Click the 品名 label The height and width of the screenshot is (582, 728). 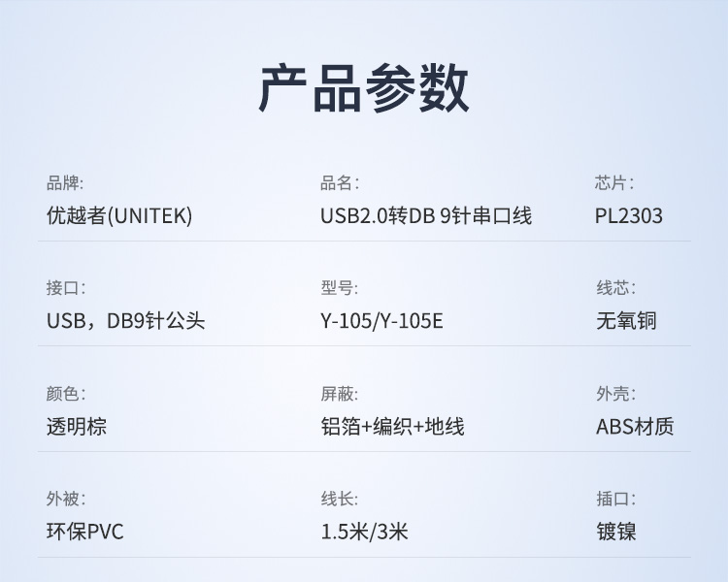pyautogui.click(x=339, y=183)
